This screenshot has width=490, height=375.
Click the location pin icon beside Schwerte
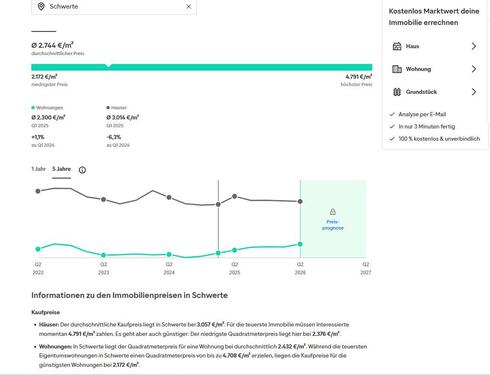[41, 6]
